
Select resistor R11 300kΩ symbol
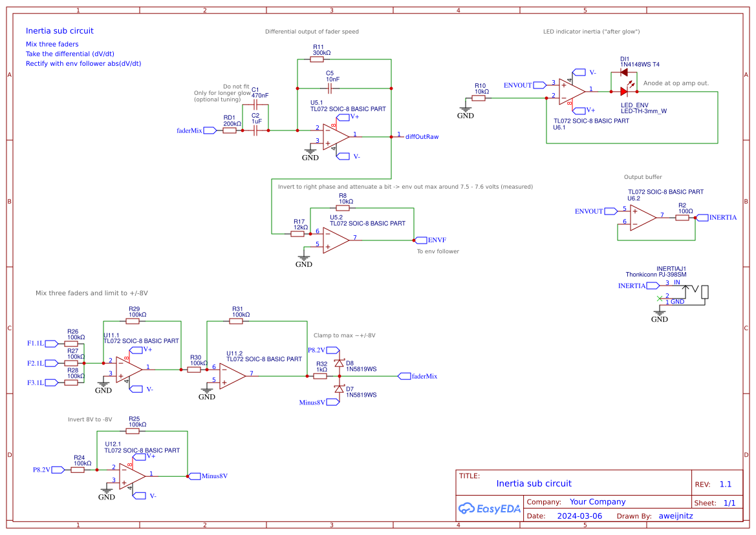coord(316,58)
